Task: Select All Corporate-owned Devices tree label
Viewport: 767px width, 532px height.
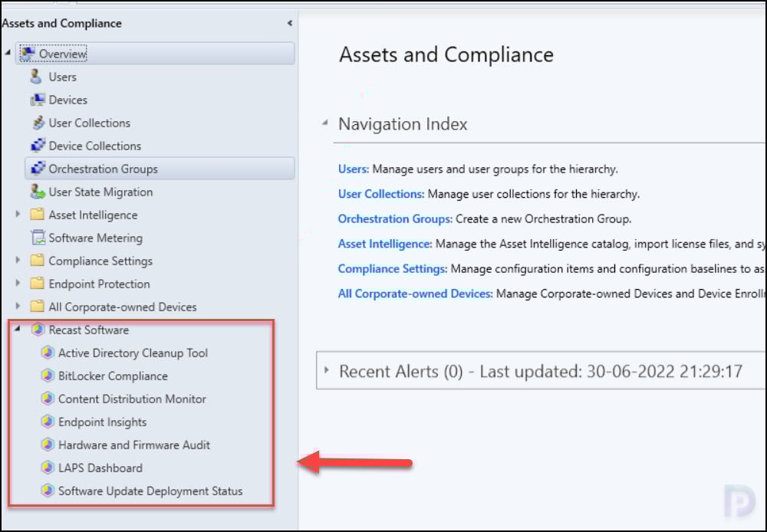Action: pos(123,307)
